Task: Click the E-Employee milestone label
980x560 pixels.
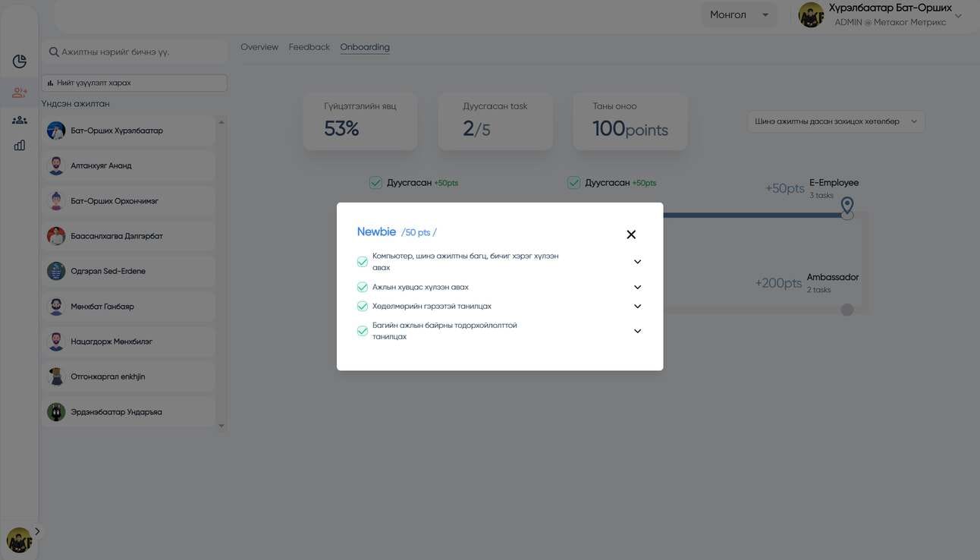Action: (x=834, y=183)
